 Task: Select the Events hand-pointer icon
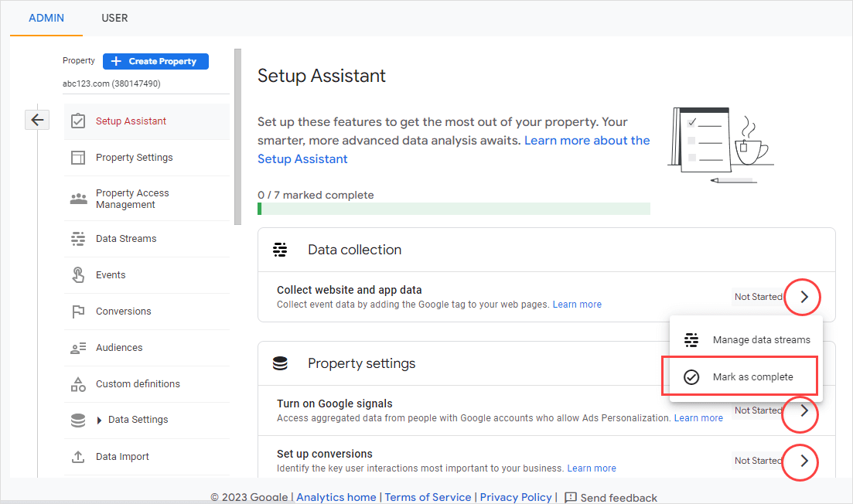pos(78,275)
